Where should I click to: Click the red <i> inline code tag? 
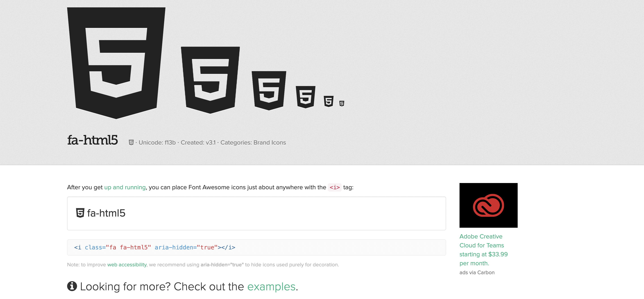pos(335,187)
